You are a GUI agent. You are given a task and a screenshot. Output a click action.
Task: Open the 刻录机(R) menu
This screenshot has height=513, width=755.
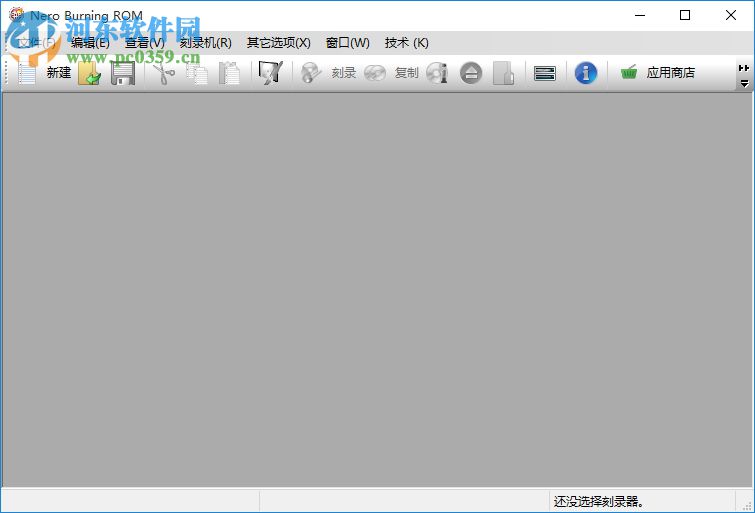(x=206, y=43)
